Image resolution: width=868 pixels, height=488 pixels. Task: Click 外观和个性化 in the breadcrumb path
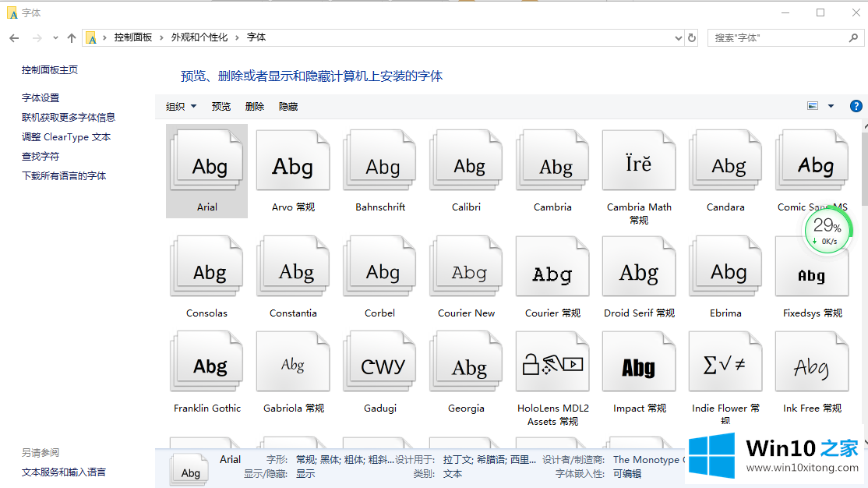point(199,37)
